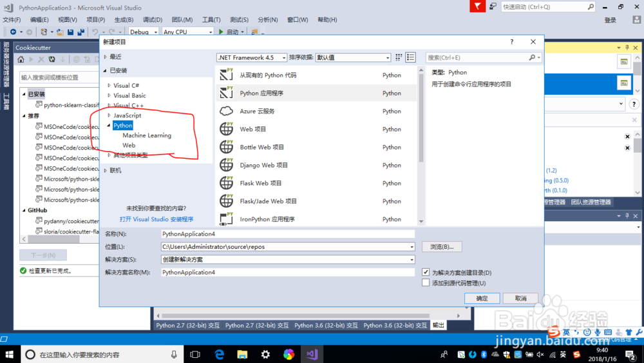644x363 pixels.
Task: Open Visual Studio from the taskbar
Action: click(312, 355)
